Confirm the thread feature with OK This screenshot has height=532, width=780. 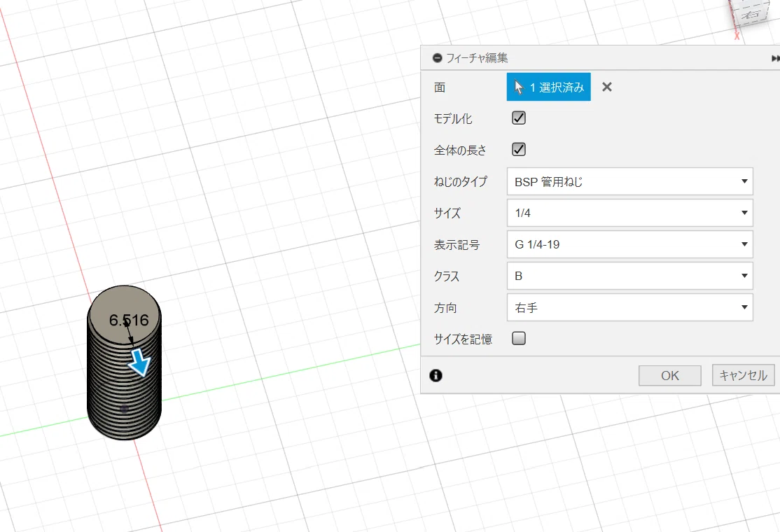669,375
